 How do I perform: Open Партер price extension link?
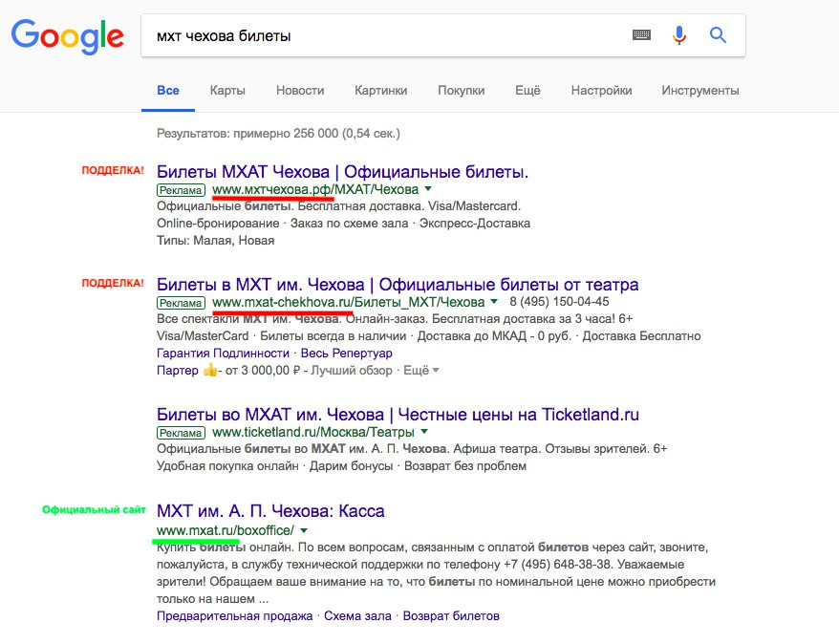click(177, 370)
